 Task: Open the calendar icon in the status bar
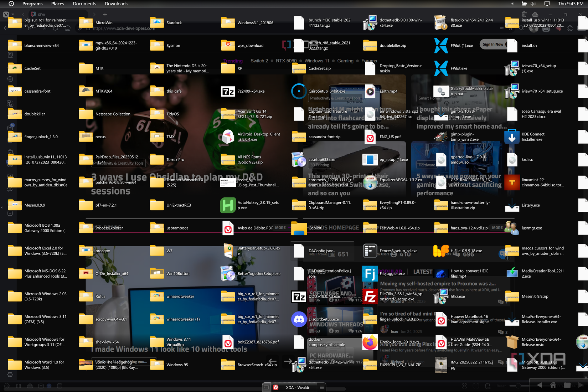(60, 386)
